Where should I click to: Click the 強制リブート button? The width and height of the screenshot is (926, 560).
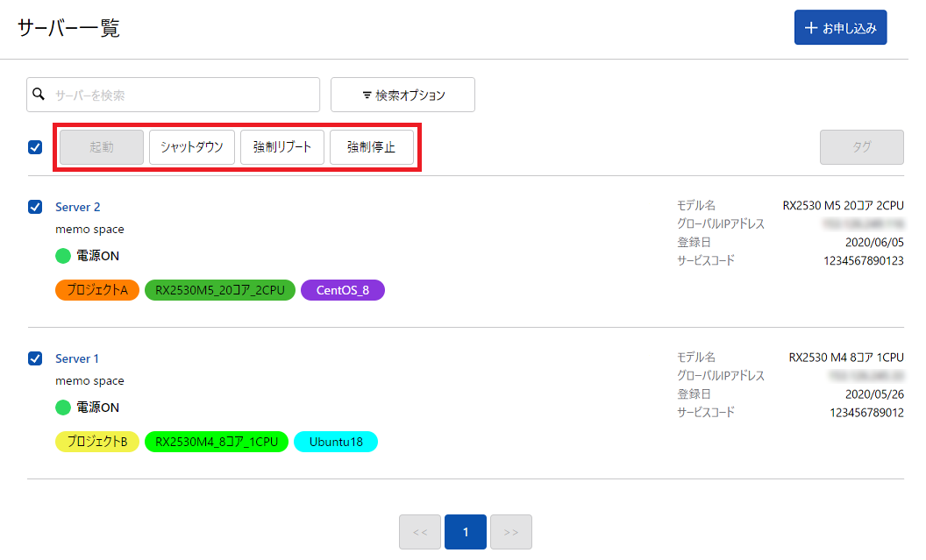282,147
